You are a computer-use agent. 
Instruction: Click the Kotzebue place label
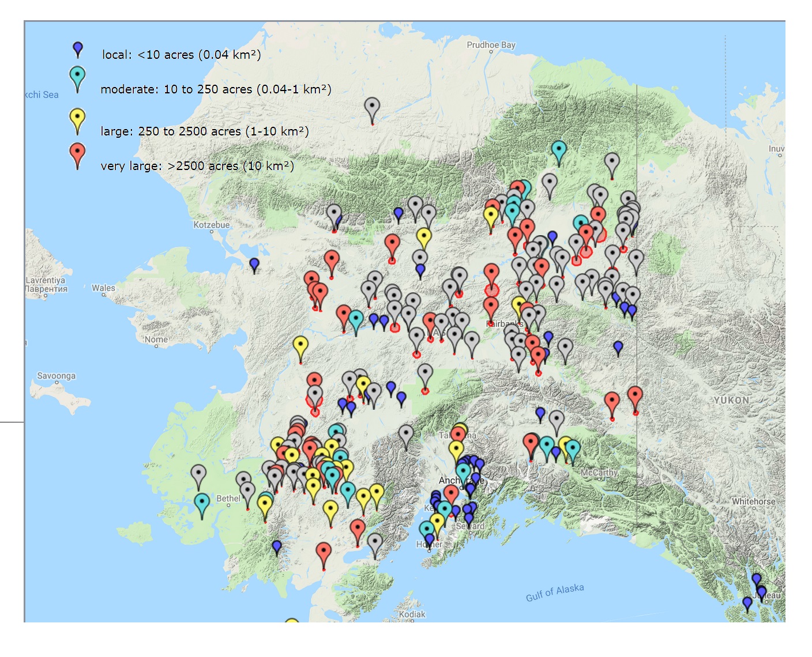coord(211,225)
